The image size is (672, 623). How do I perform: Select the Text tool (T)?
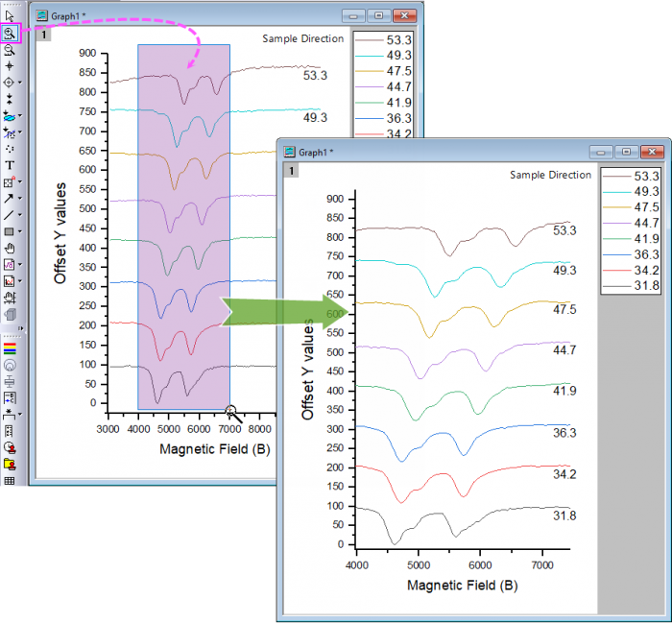10,165
